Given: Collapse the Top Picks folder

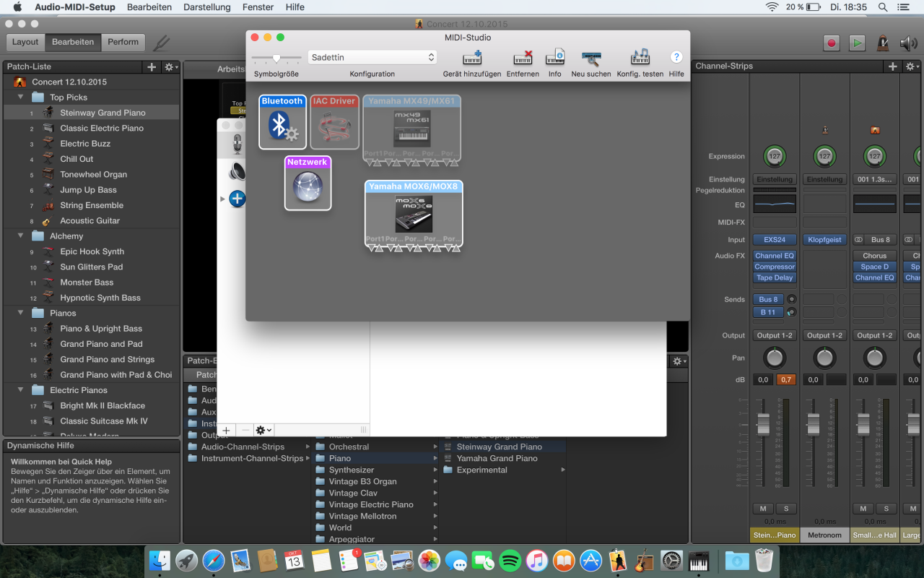Looking at the screenshot, I should click(21, 97).
